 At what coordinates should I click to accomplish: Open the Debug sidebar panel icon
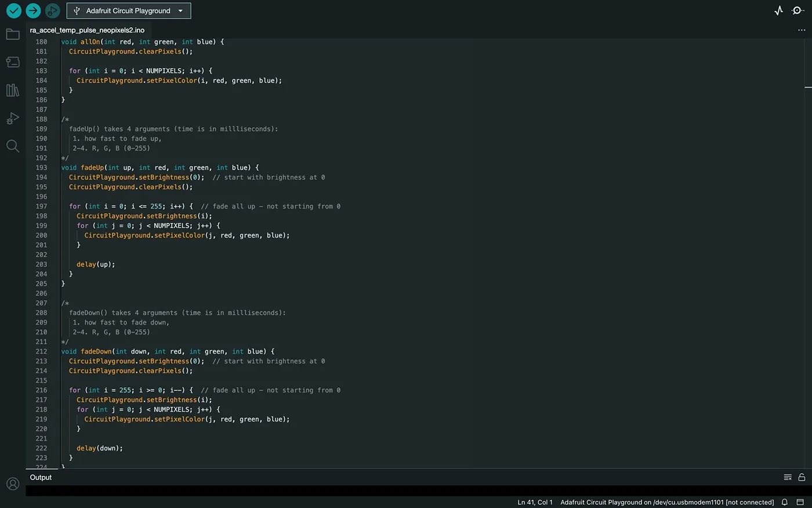point(13,118)
